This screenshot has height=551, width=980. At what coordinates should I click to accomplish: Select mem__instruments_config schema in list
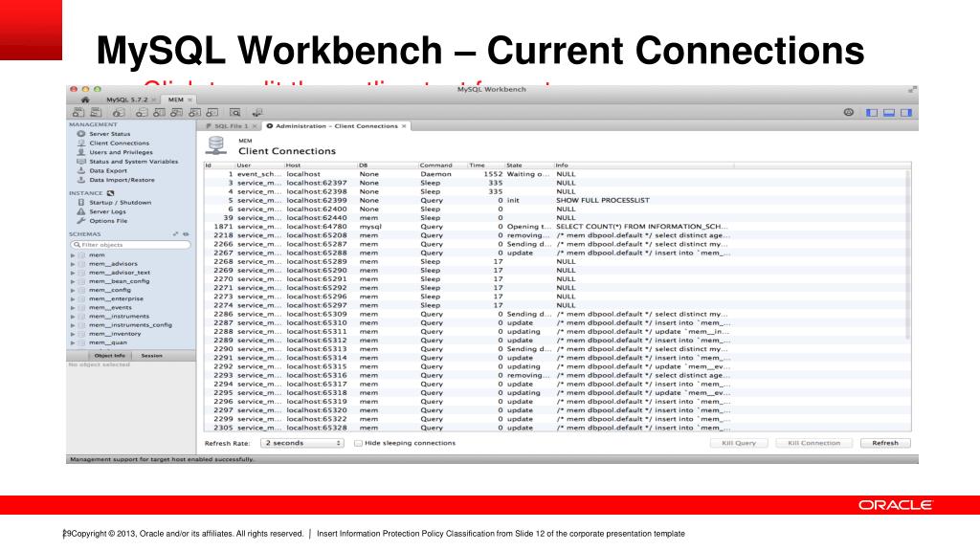pyautogui.click(x=130, y=325)
